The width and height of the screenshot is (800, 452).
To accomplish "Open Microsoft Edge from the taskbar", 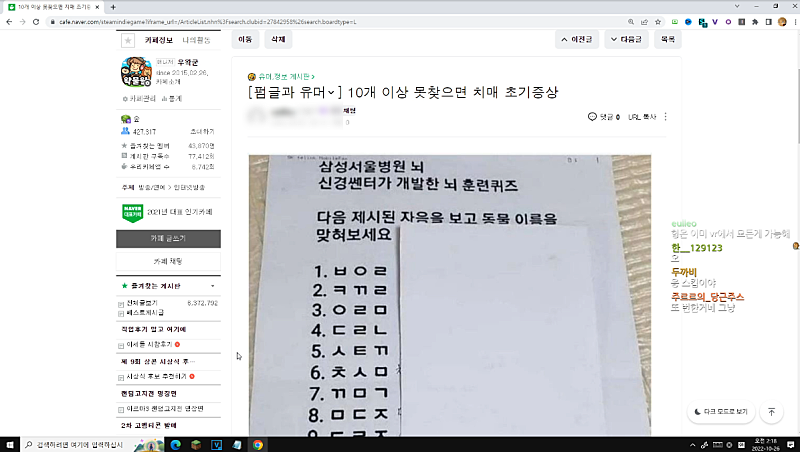I will [176, 445].
